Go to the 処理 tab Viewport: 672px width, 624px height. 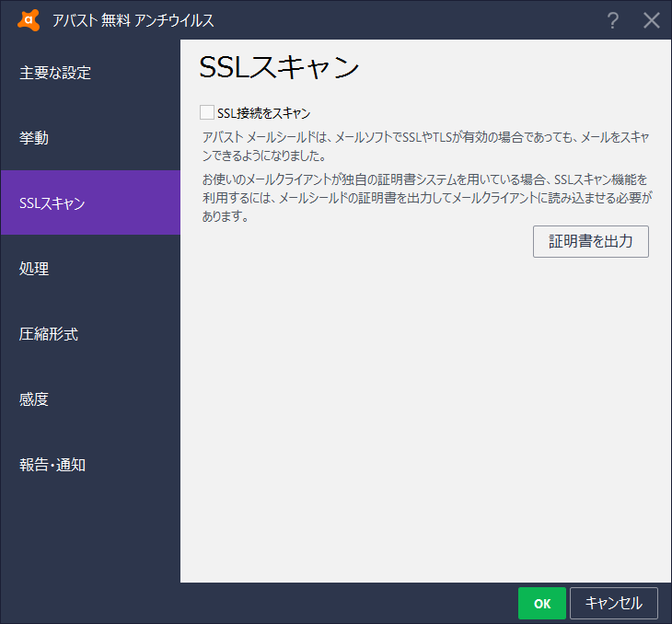coord(90,269)
